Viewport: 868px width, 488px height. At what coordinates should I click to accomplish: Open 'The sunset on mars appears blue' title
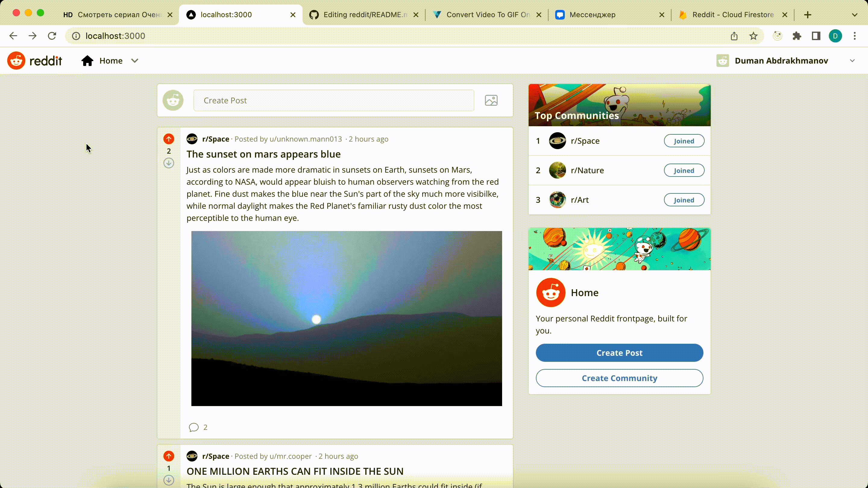[x=263, y=154]
